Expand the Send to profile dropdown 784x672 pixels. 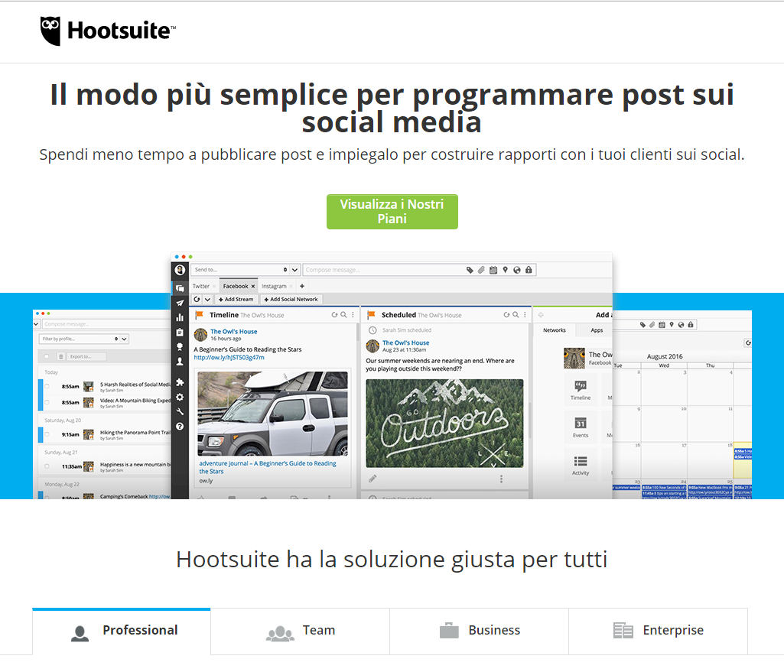(294, 270)
